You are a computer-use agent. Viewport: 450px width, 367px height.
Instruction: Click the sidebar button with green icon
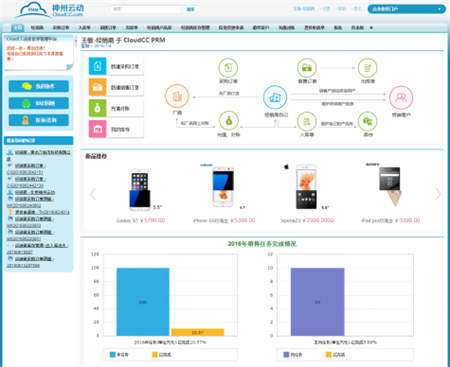[39, 103]
